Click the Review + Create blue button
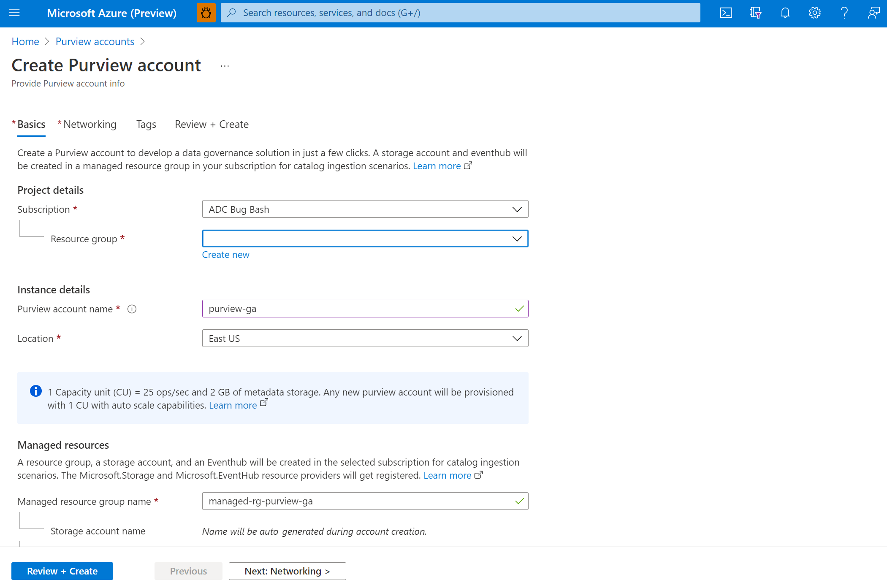 tap(62, 571)
